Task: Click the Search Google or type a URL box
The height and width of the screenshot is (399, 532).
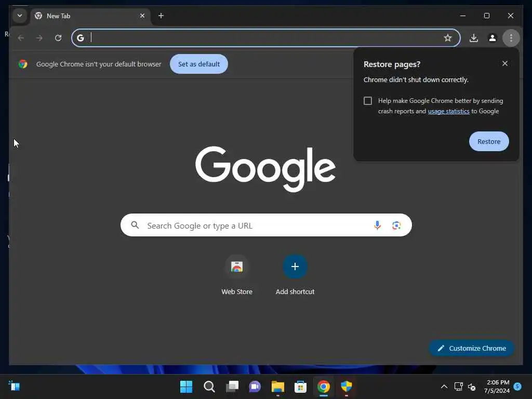Action: pyautogui.click(x=266, y=225)
